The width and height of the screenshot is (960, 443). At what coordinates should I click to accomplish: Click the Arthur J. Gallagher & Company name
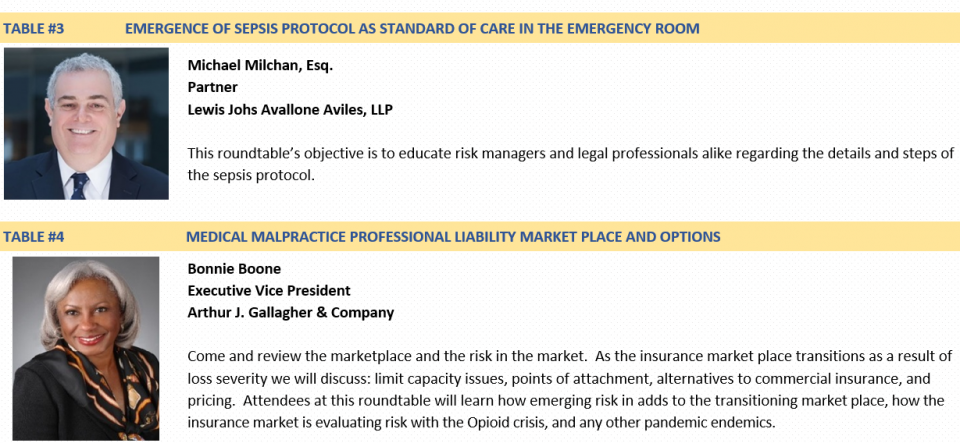point(291,313)
